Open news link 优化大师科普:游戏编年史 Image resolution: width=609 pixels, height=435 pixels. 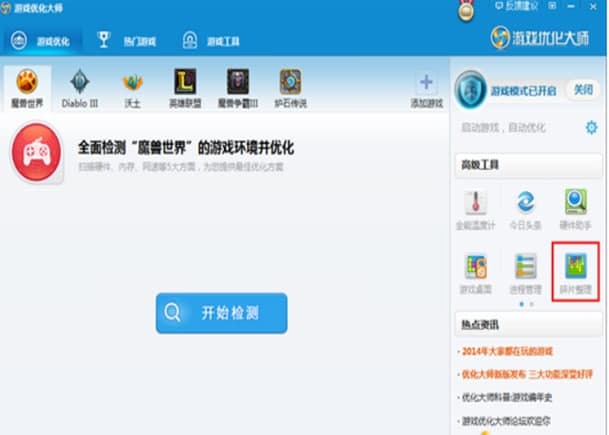click(505, 397)
